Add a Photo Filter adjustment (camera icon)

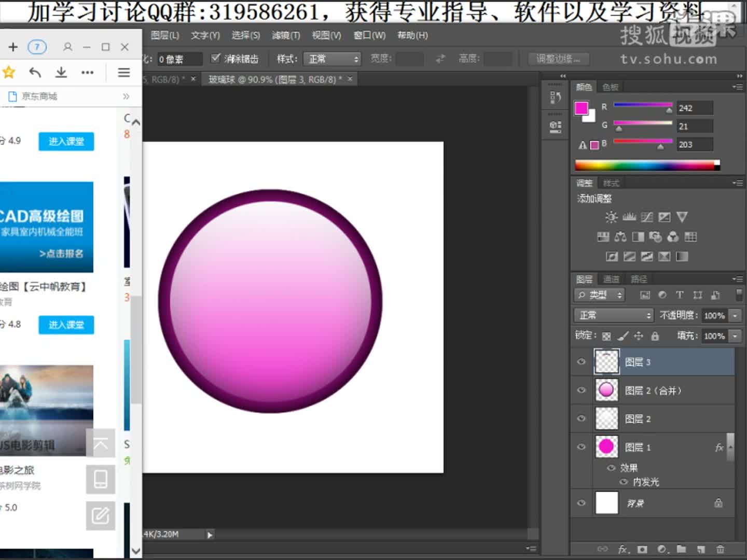(x=656, y=237)
